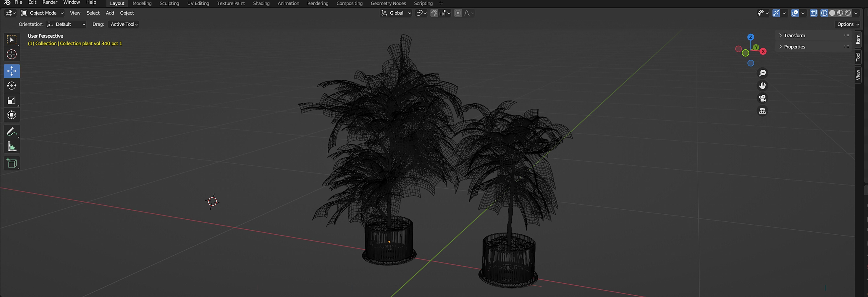Open the viewport Object menu
This screenshot has height=297, width=868.
[x=127, y=13]
